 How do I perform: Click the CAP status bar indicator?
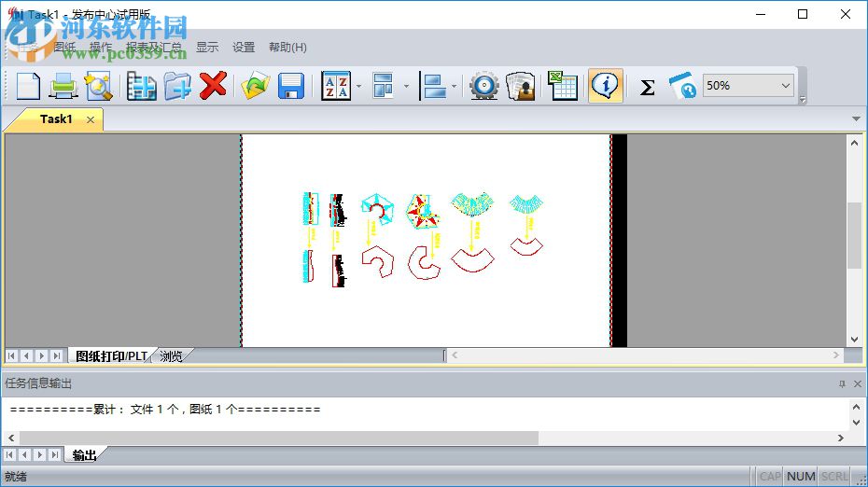770,477
